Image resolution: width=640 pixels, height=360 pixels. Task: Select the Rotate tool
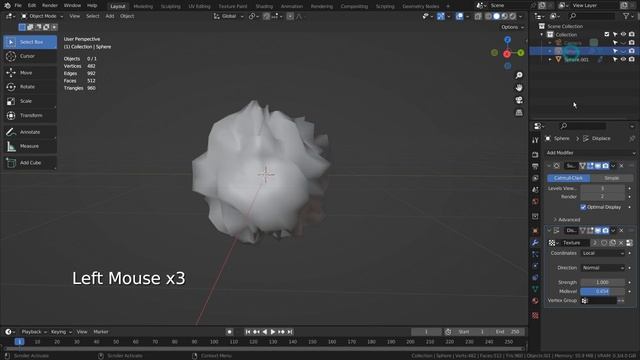[x=30, y=87]
